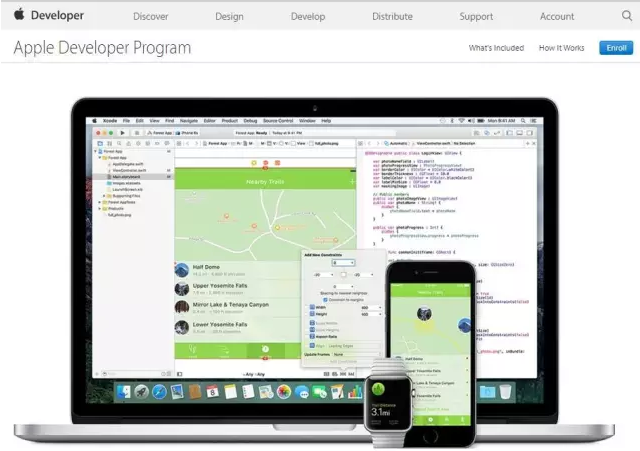Open the Debug menu in pictured Xcode
The height and width of the screenshot is (451, 640).
(250, 121)
